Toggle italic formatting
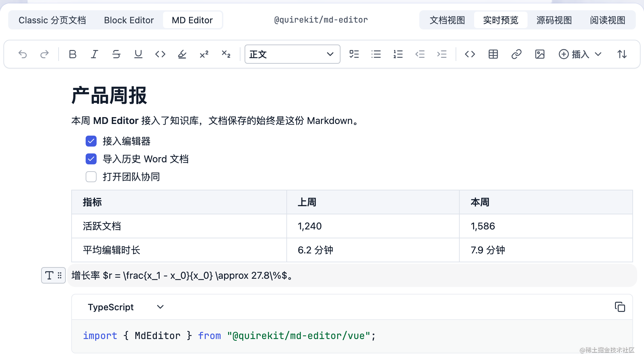The height and width of the screenshot is (363, 644). [x=95, y=54]
